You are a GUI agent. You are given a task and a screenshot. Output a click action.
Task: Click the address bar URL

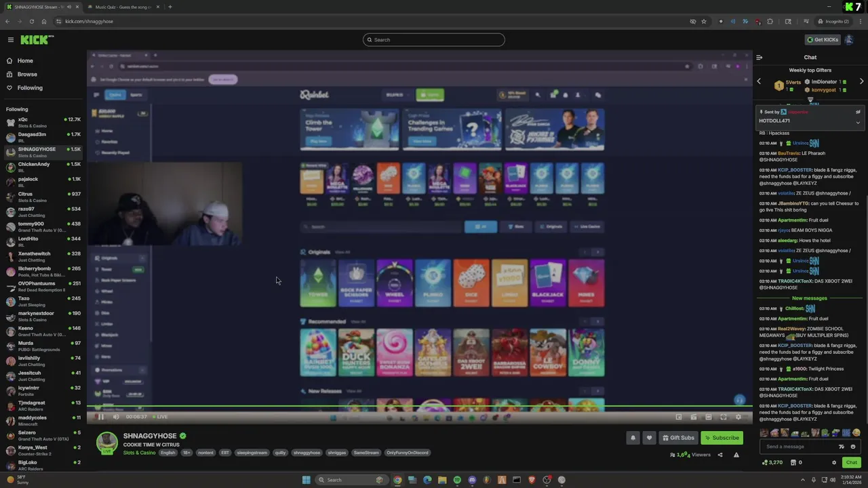tap(89, 22)
